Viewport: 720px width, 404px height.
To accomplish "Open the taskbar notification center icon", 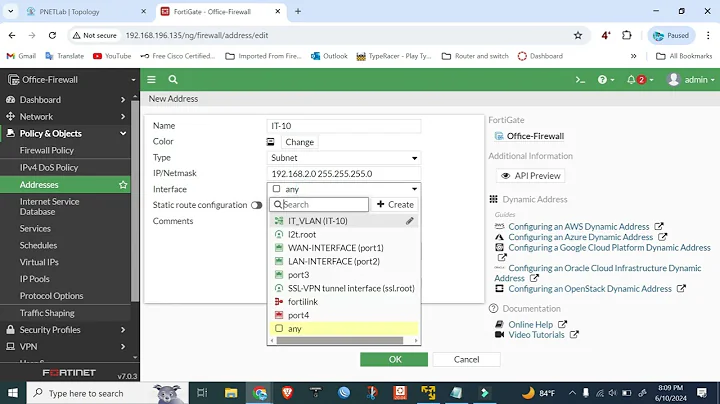I will 702,393.
